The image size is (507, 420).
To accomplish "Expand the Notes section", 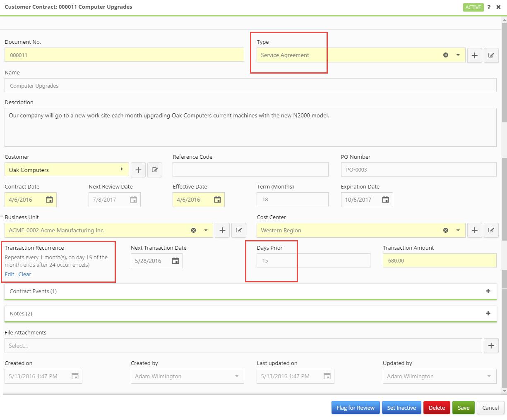I will coord(488,313).
